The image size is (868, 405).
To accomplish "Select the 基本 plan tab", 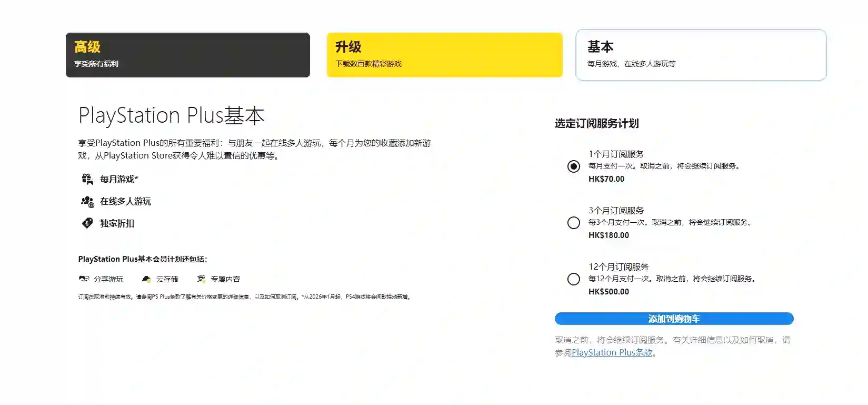I will (x=701, y=55).
